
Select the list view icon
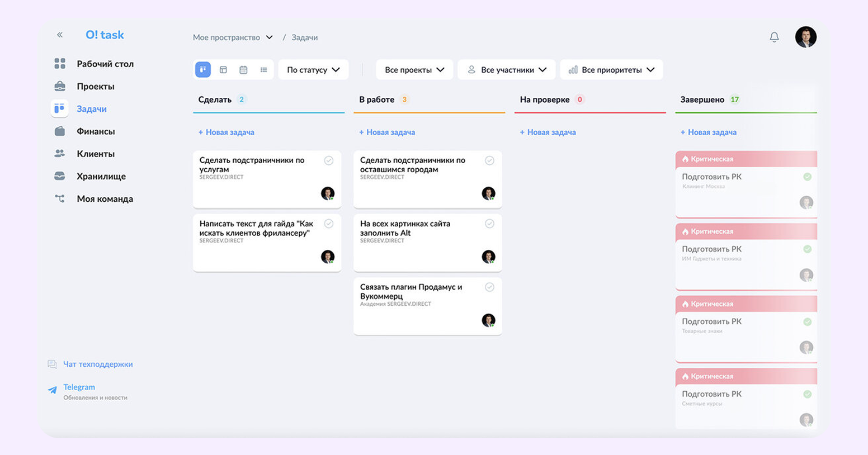pos(263,69)
